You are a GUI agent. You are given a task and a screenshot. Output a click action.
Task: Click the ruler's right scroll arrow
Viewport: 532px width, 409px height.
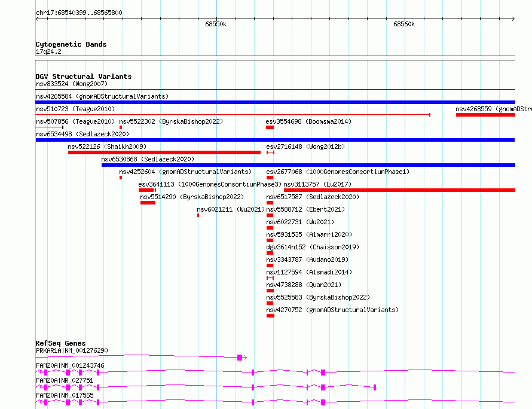pyautogui.click(x=513, y=19)
